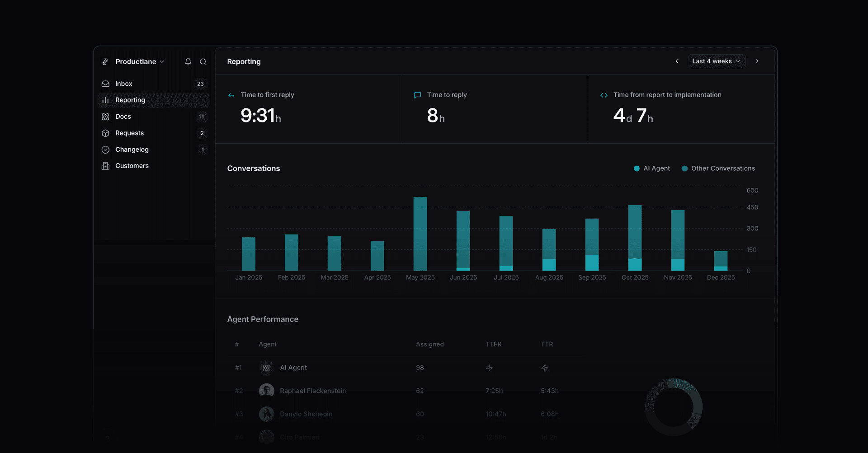Click the Customers icon in the sidebar
868x453 pixels.
(x=105, y=166)
